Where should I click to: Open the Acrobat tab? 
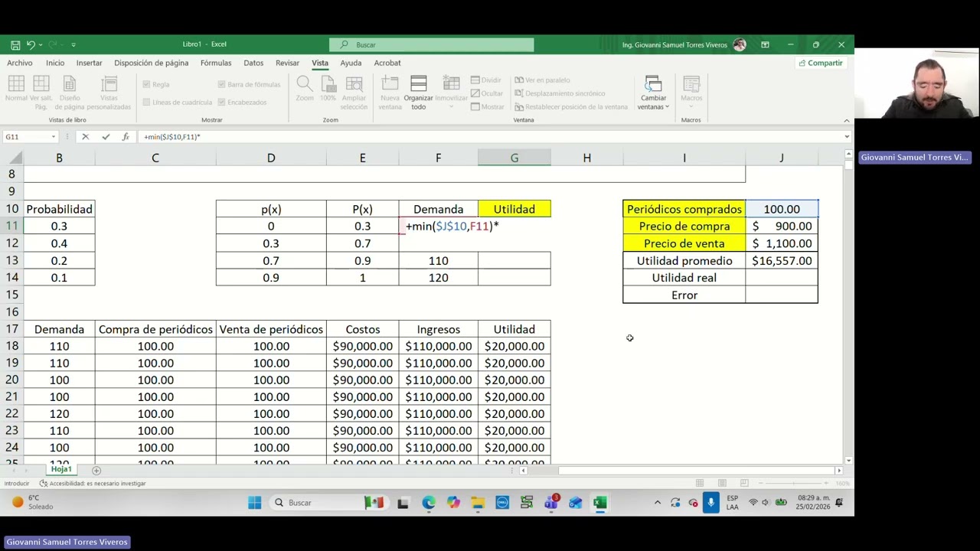pyautogui.click(x=387, y=63)
